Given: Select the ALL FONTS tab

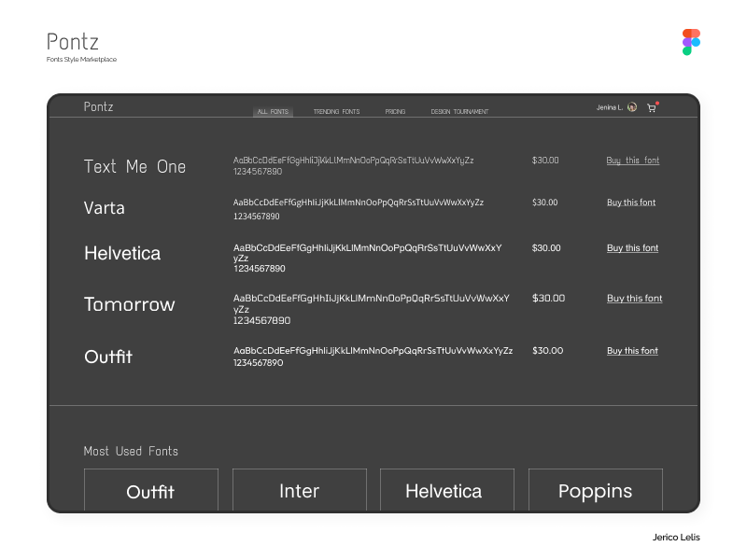Looking at the screenshot, I should 273,111.
